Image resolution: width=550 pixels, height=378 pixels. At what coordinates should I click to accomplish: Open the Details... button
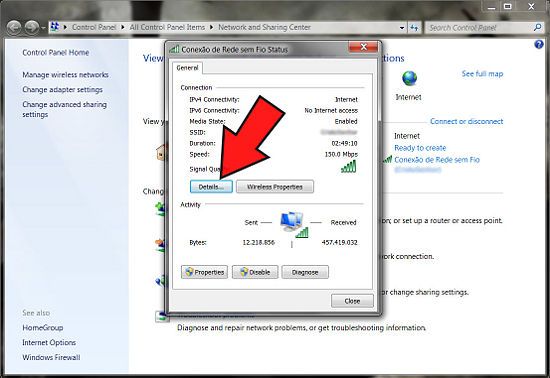211,187
